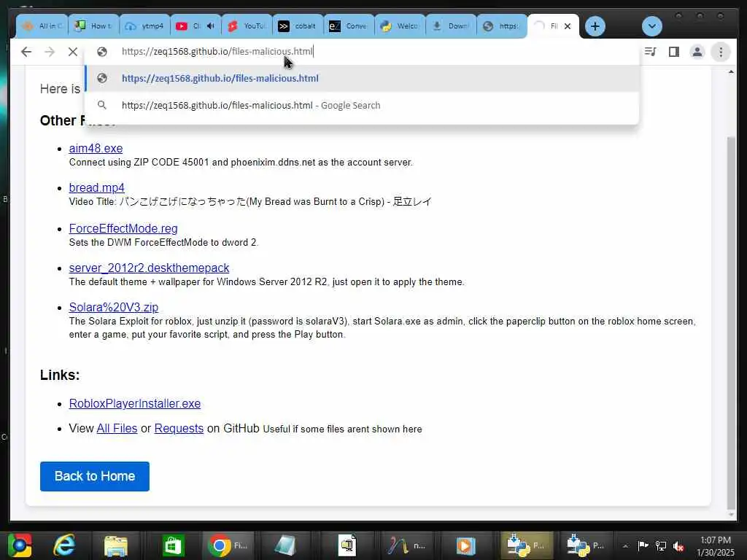Download aim48.exe link
Viewport: 747px width, 560px height.
(96, 148)
